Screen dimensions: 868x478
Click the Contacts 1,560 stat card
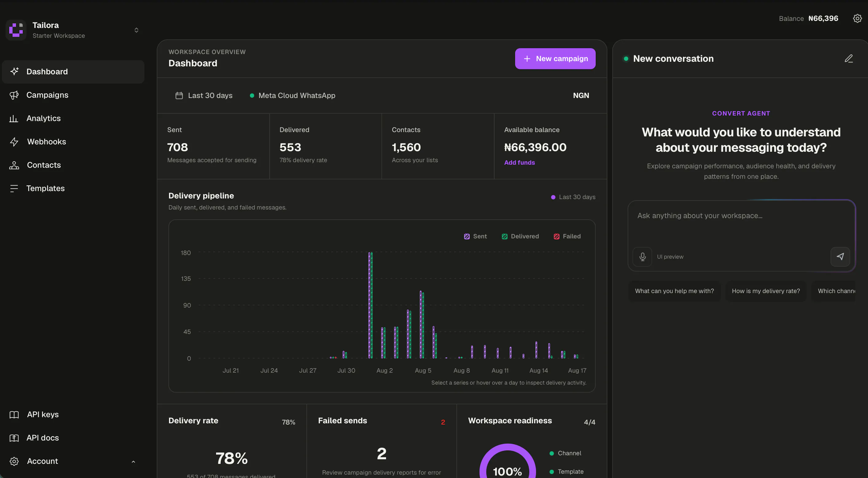pos(438,146)
